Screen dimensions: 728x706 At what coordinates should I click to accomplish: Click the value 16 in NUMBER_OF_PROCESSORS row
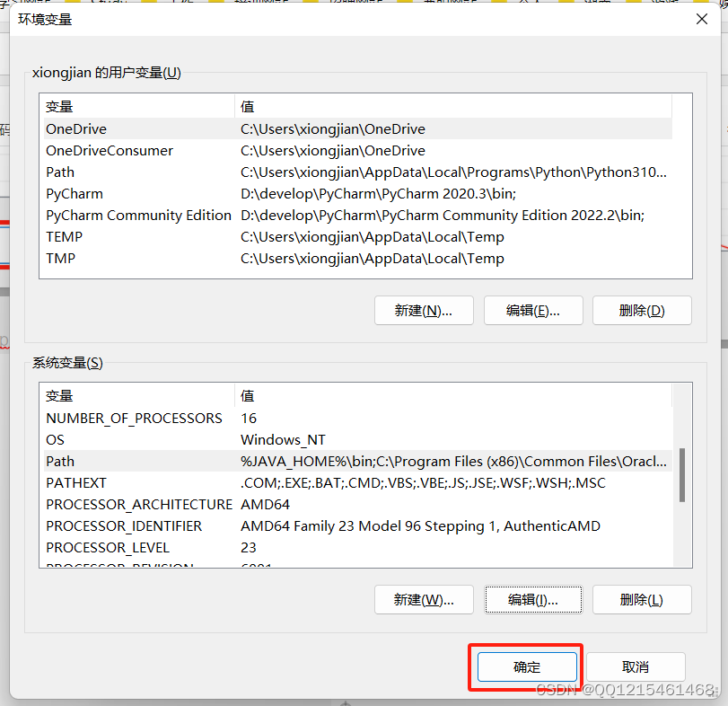pos(249,418)
